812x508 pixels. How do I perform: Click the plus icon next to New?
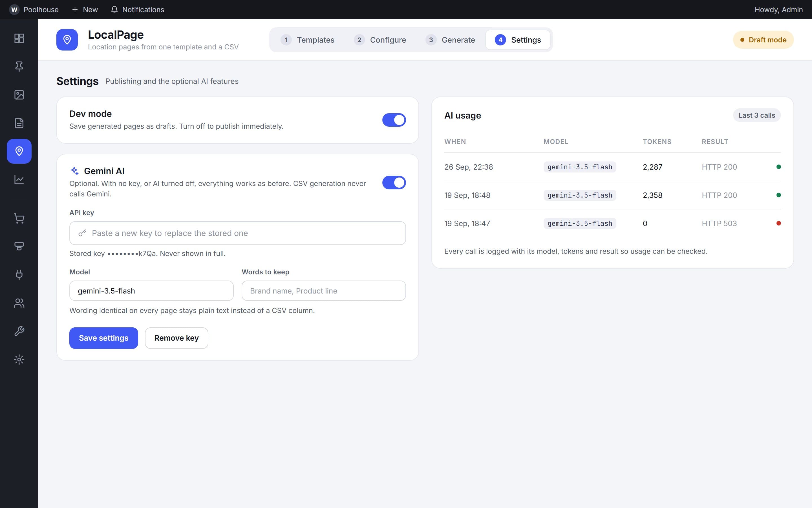coord(75,9)
